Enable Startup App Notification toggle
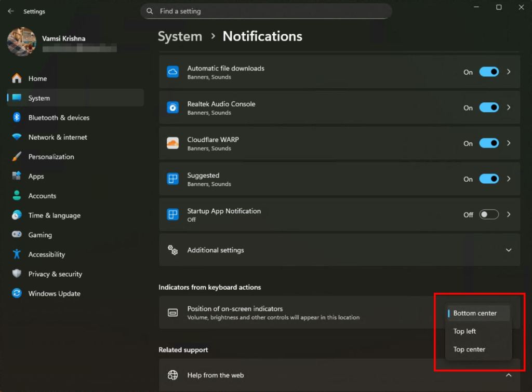Image resolution: width=532 pixels, height=392 pixels. click(489, 214)
